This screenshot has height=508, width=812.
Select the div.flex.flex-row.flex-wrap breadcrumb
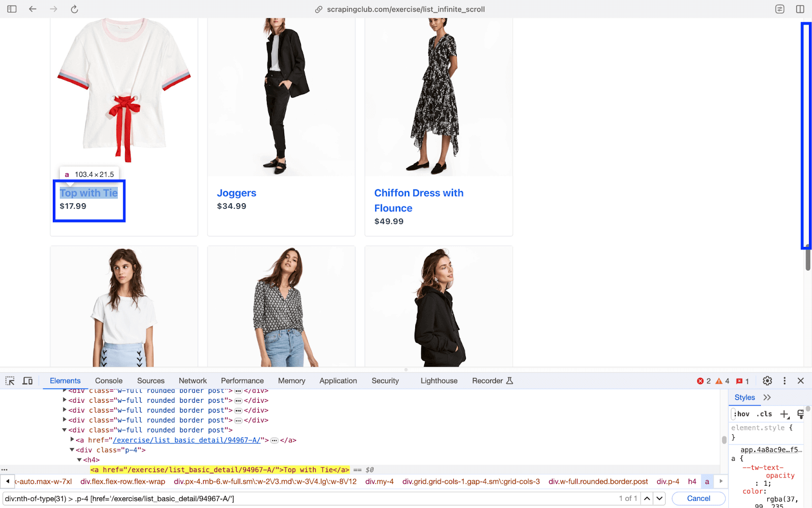tap(123, 482)
